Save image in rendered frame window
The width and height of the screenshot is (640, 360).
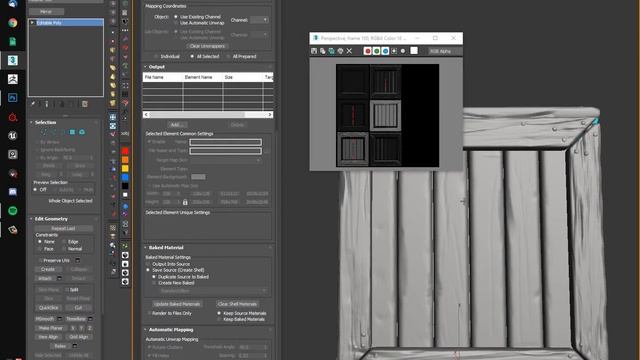314,51
